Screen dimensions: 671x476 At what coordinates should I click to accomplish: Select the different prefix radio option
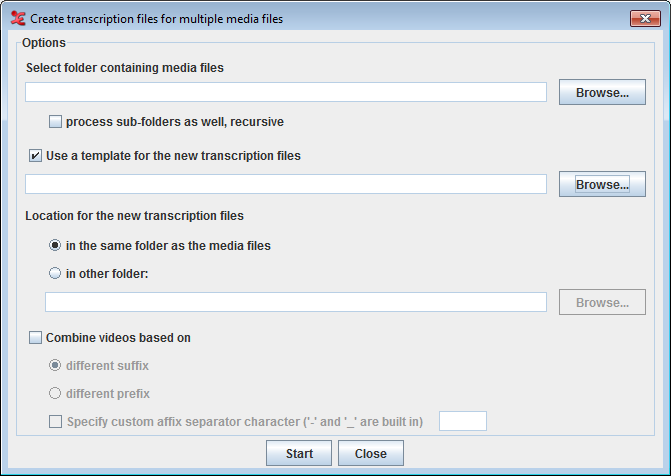tap(55, 393)
